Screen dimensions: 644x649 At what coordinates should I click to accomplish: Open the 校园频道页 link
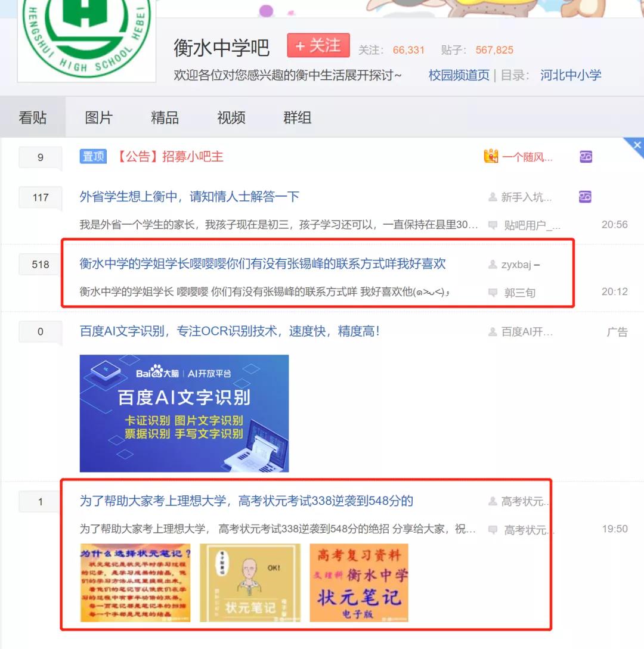click(x=459, y=75)
